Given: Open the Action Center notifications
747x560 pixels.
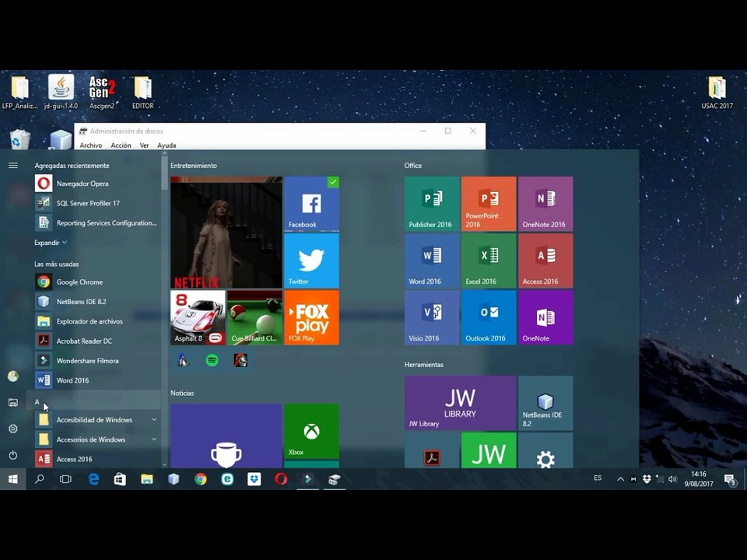Looking at the screenshot, I should point(731,480).
